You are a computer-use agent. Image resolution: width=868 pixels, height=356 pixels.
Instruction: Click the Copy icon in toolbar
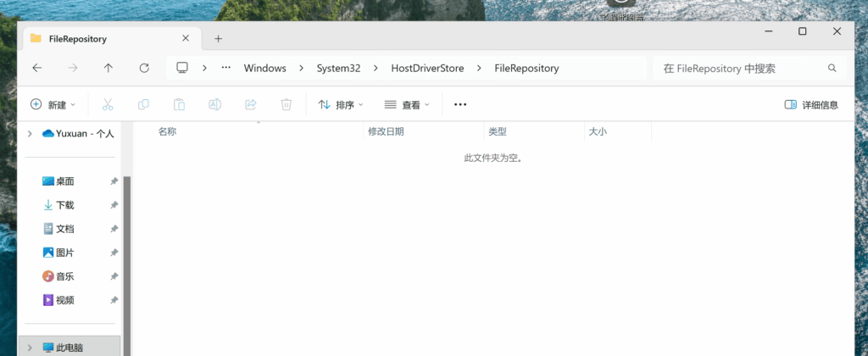pyautogui.click(x=143, y=104)
